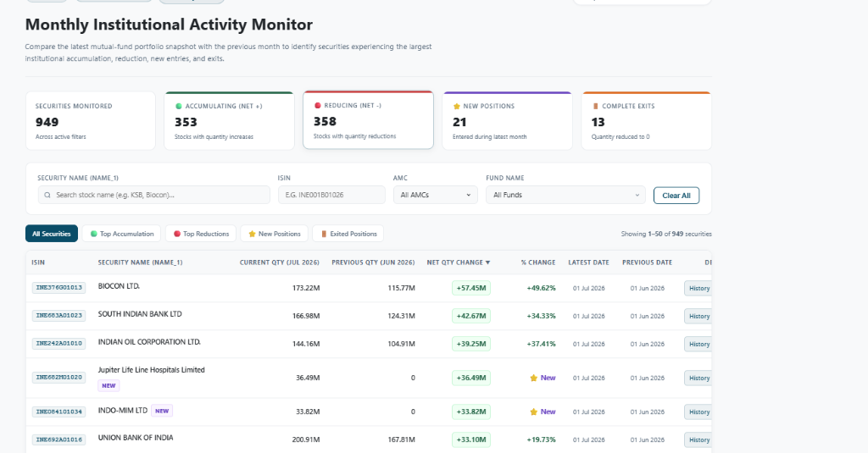Click the star icon on New Positions card
868x453 pixels.
(x=457, y=106)
